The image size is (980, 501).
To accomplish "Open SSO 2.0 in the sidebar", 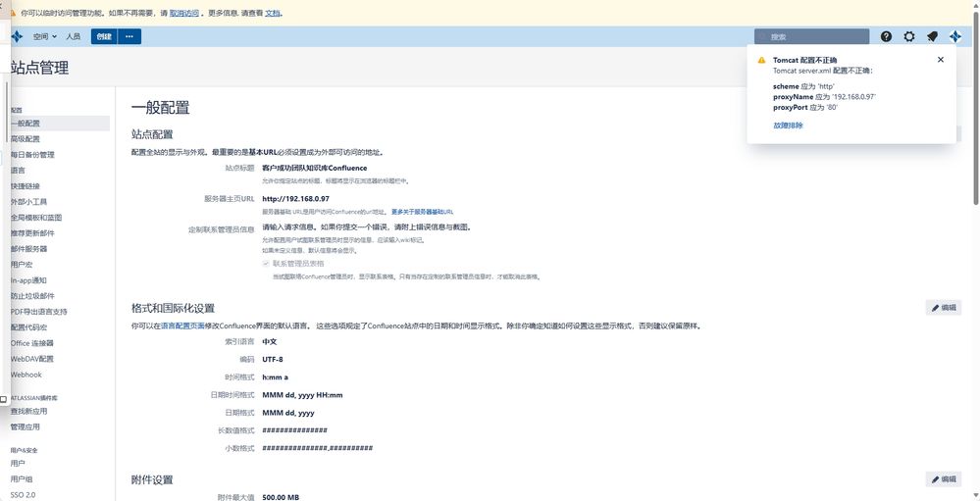I will coord(24,495).
